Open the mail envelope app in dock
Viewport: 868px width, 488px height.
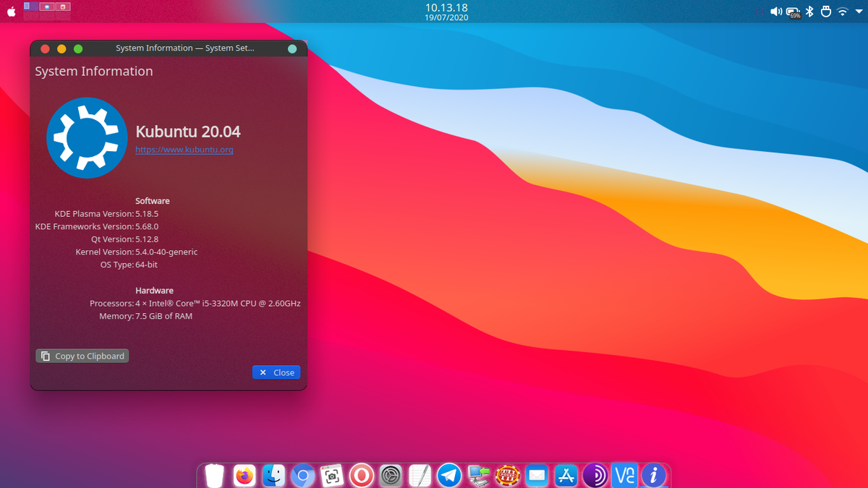[537, 475]
